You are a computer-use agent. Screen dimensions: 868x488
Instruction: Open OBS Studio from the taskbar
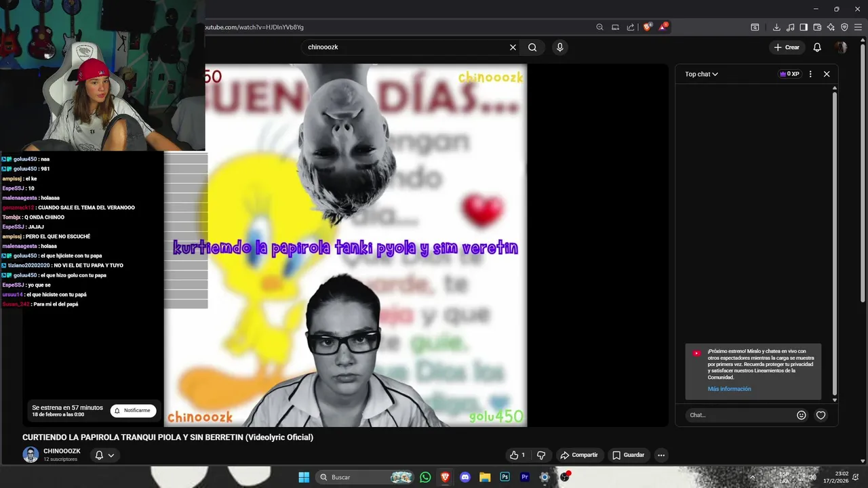564,477
